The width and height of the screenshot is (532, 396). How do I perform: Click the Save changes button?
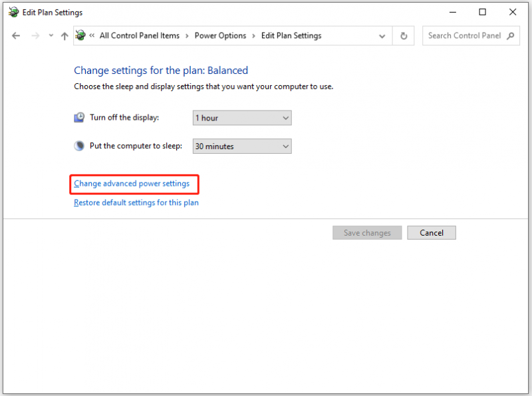point(367,233)
